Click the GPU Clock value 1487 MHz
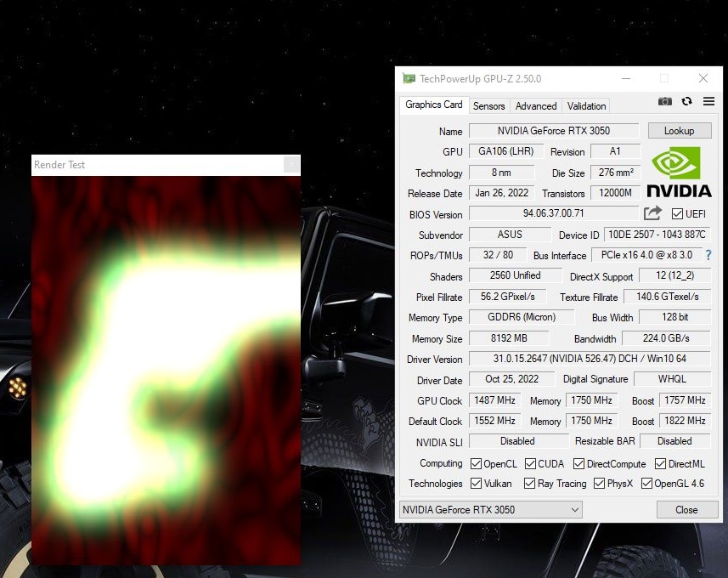Viewport: 728px width, 578px height. [x=495, y=400]
